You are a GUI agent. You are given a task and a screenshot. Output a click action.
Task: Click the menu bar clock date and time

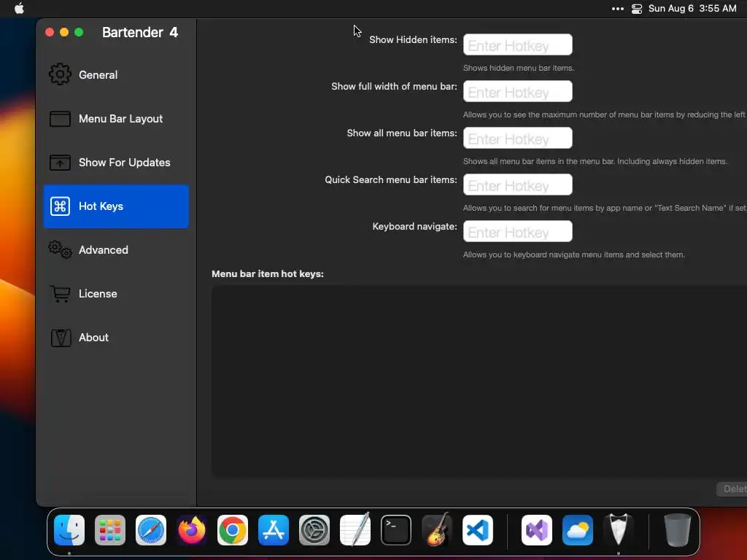click(x=692, y=9)
